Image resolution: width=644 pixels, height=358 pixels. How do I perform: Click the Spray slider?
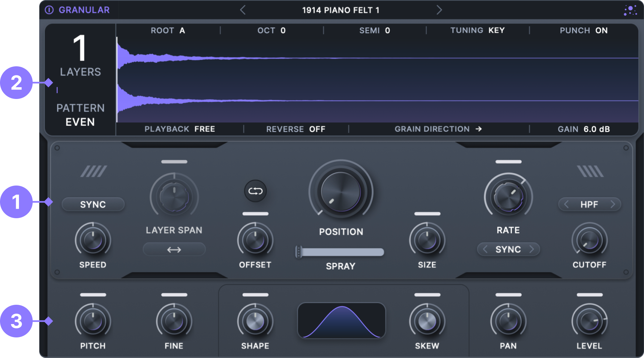coord(340,252)
